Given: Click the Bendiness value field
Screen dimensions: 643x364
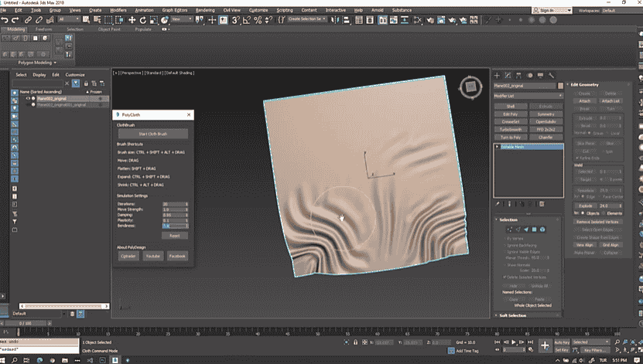Looking at the screenshot, I should tap(175, 226).
